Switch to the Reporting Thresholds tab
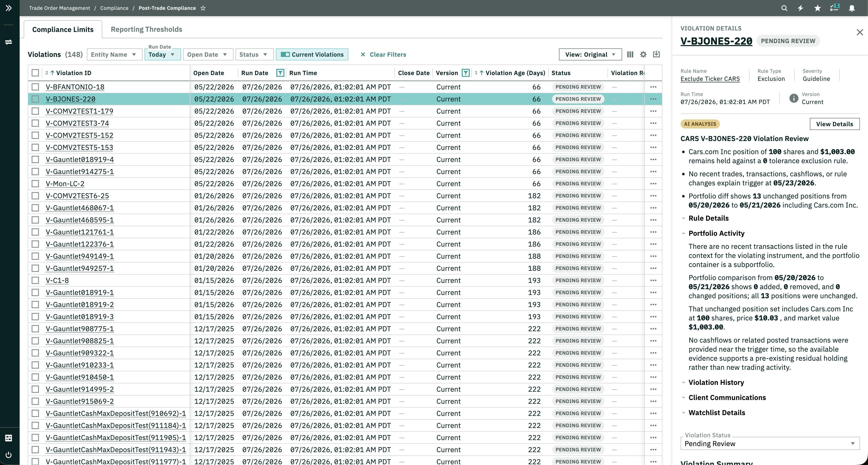The width and height of the screenshot is (868, 465). pos(146,29)
